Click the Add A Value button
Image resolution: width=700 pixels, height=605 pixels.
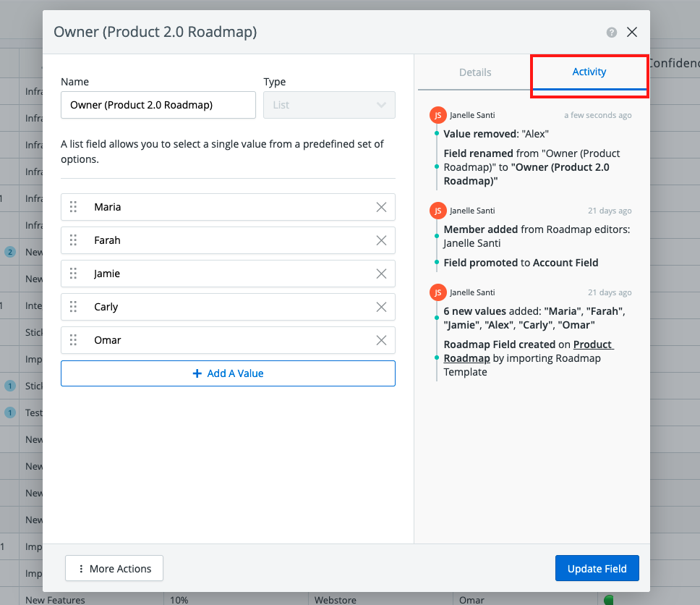[228, 373]
